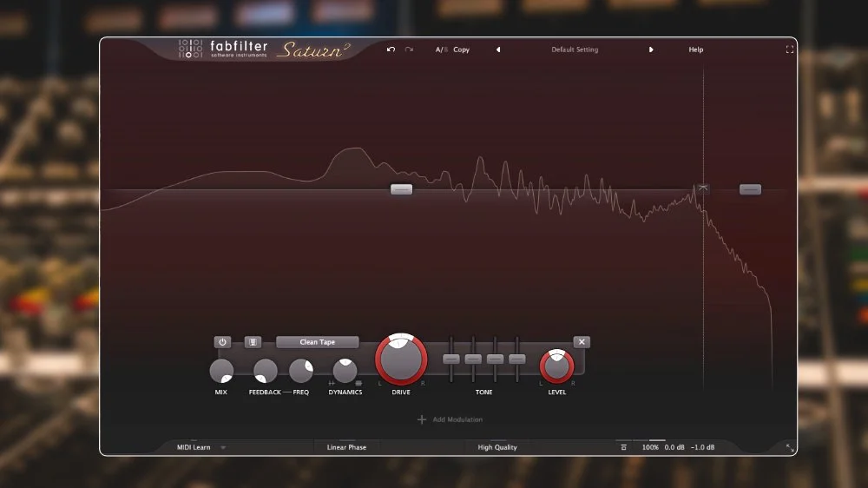Open the Help menu
This screenshot has width=868, height=488.
pyautogui.click(x=696, y=49)
